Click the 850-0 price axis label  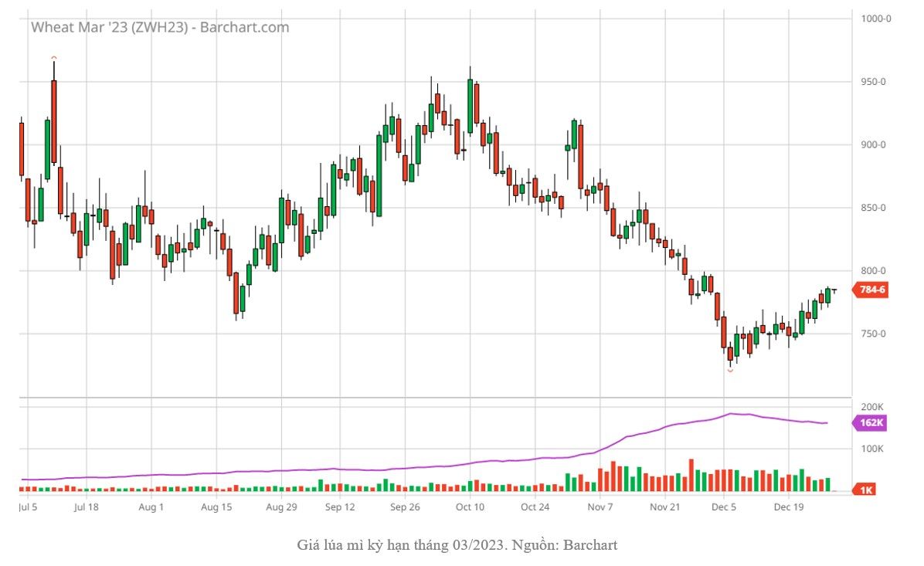(873, 208)
